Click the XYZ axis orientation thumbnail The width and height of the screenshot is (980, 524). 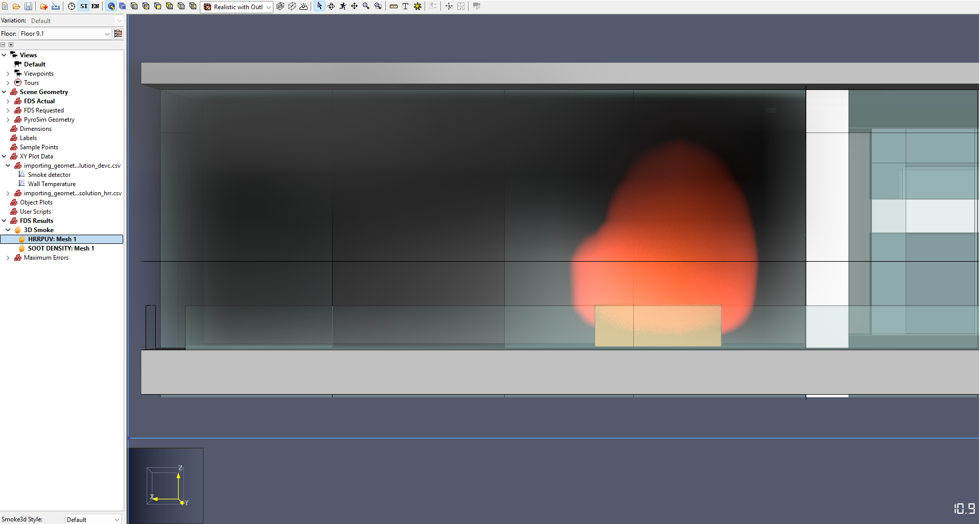pos(166,486)
